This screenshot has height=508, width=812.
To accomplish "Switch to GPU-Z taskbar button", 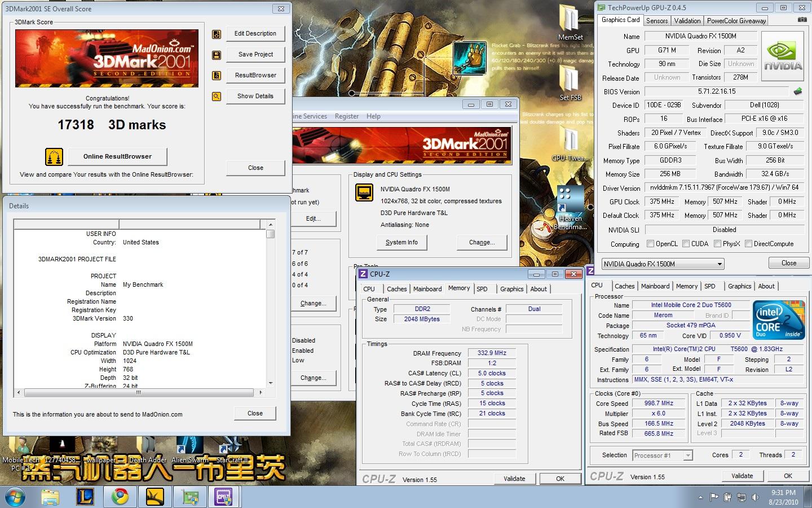I will click(190, 497).
